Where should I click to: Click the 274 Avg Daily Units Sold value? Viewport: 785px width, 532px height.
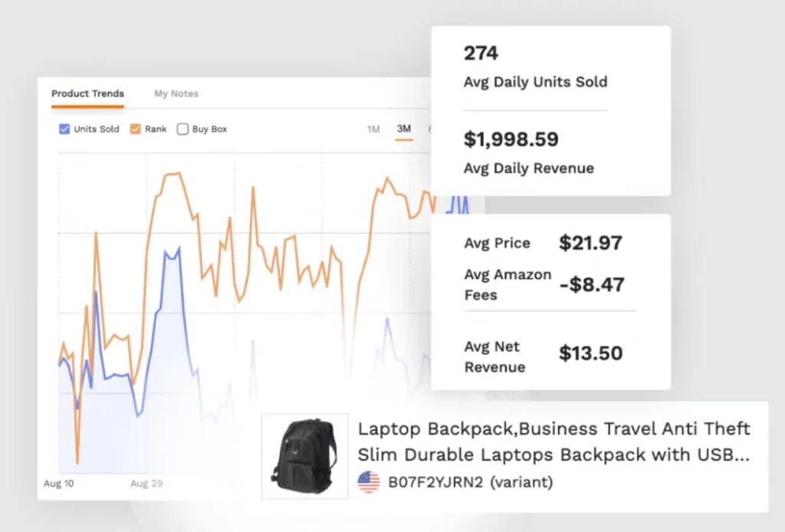tap(481, 54)
